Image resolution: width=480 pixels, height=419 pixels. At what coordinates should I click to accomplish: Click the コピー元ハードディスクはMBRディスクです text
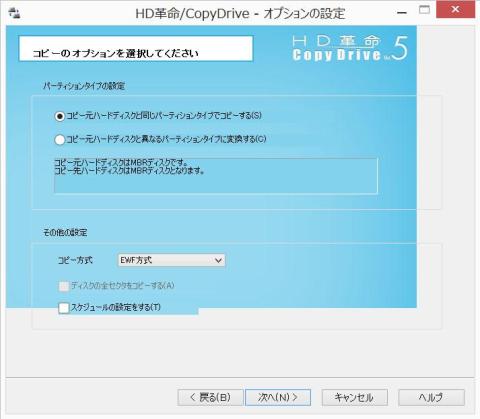(x=121, y=163)
